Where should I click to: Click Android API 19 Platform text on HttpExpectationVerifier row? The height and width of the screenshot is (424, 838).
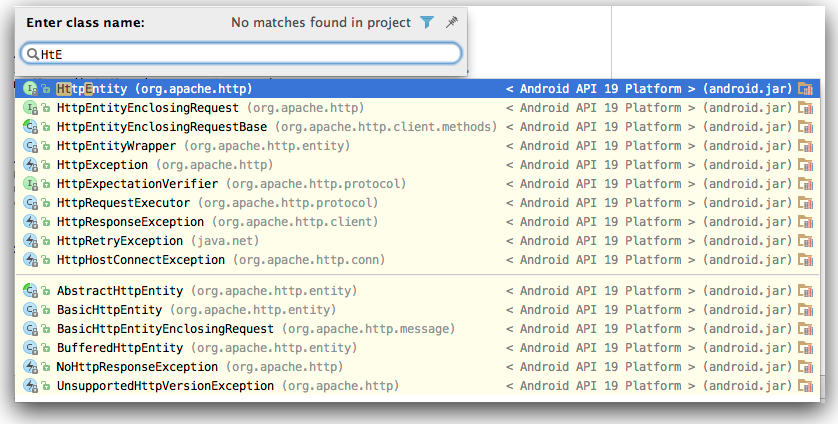pos(601,184)
